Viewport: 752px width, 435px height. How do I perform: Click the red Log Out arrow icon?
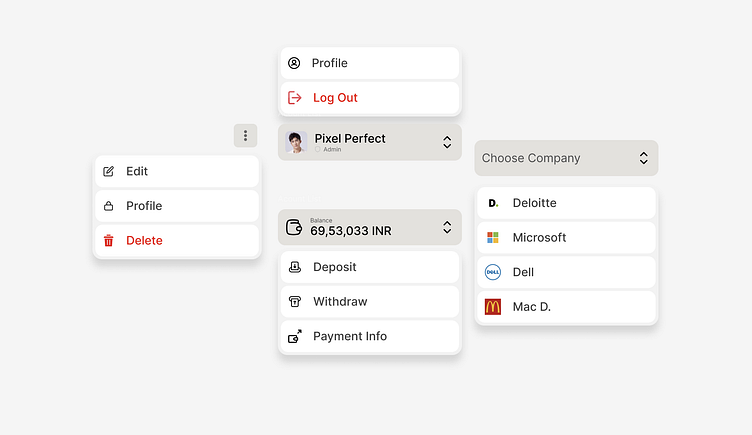pos(294,98)
